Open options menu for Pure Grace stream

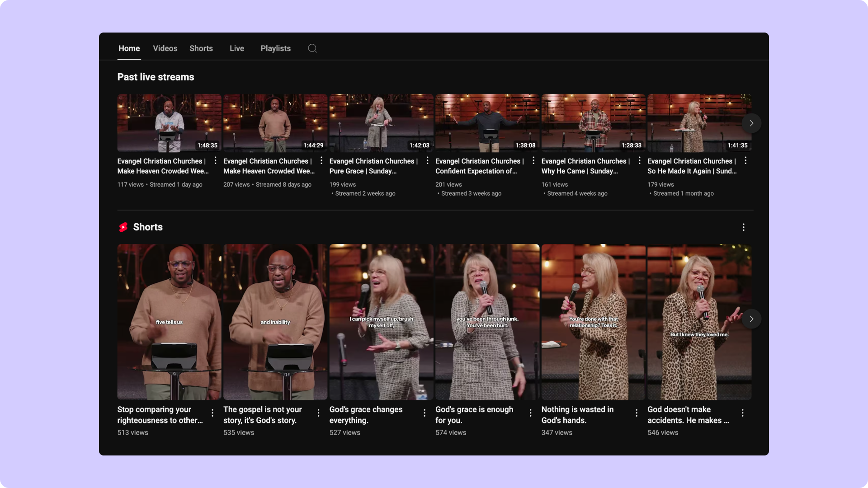tap(427, 160)
